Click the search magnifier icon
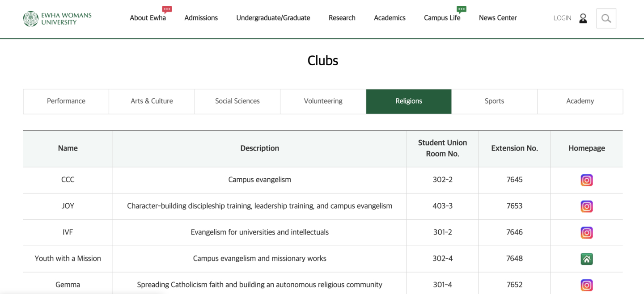 [606, 18]
